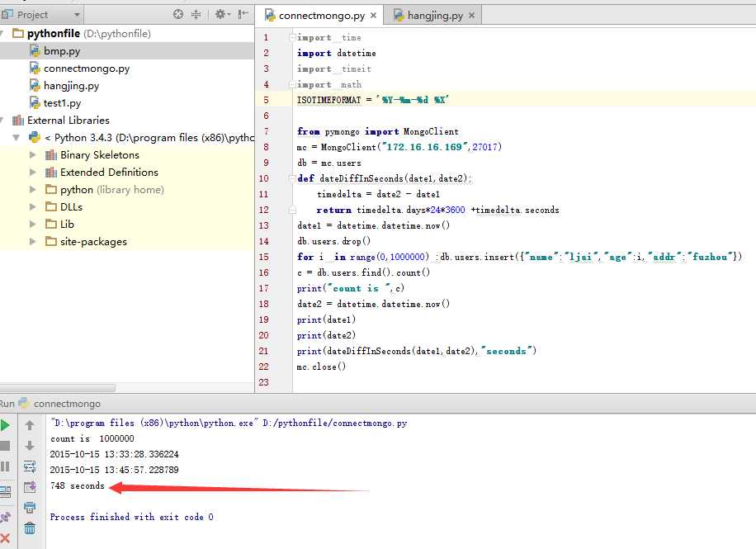Viewport: 756px width, 549px height.
Task: Hide the Project tool window
Action: pos(243,15)
